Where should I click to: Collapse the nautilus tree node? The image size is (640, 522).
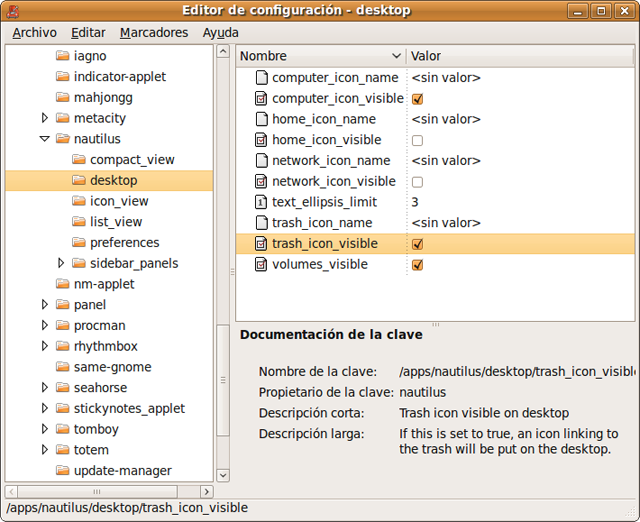tap(45, 139)
